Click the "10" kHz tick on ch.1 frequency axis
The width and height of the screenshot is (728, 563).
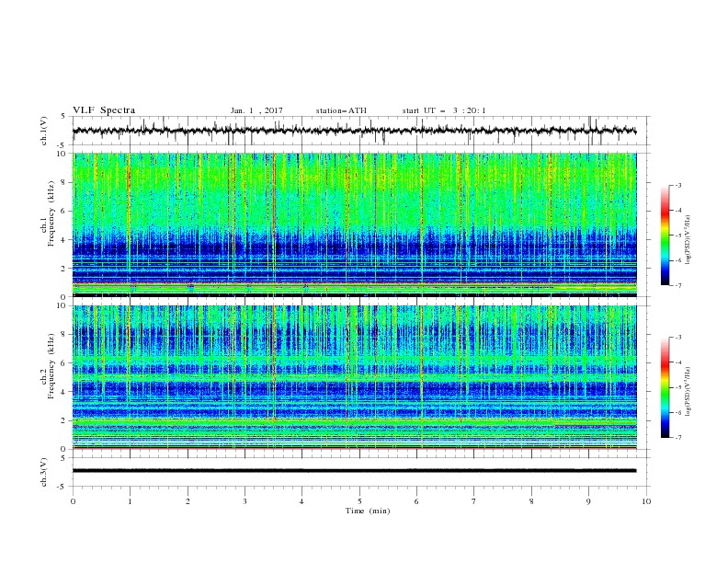tap(63, 154)
